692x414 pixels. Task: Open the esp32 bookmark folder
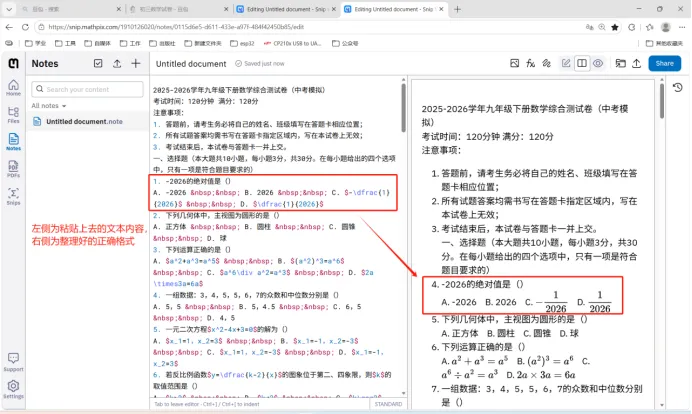[242, 43]
